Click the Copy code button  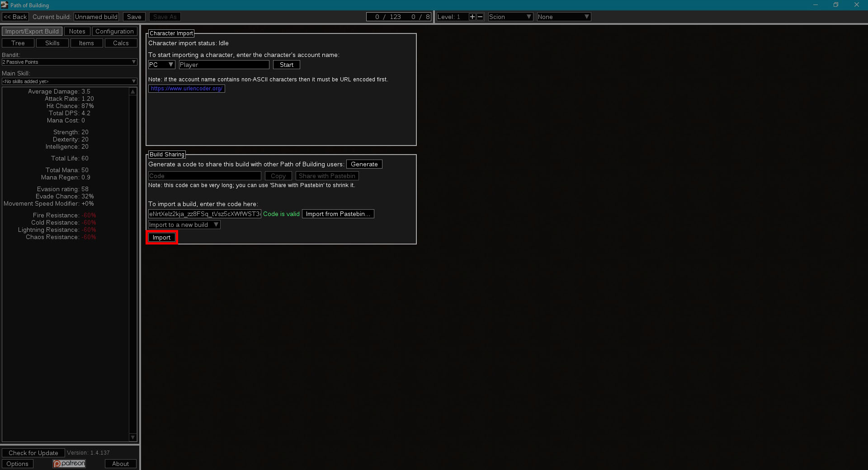278,176
